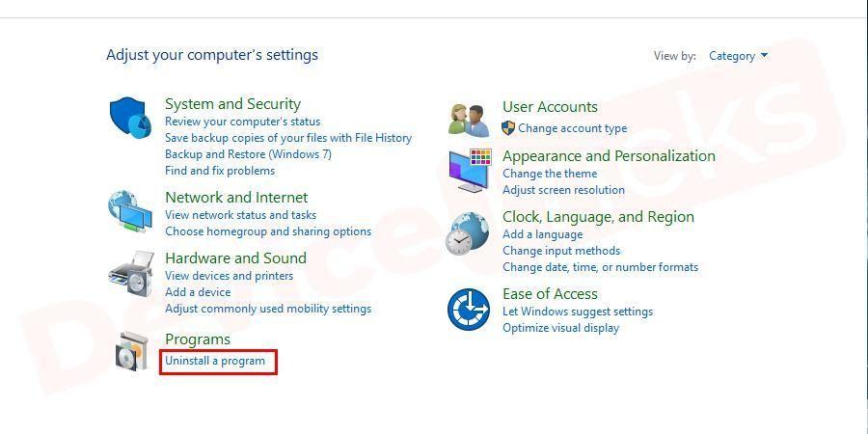Image resolution: width=868 pixels, height=434 pixels.
Task: Click the System and Security shield icon
Action: tap(130, 119)
